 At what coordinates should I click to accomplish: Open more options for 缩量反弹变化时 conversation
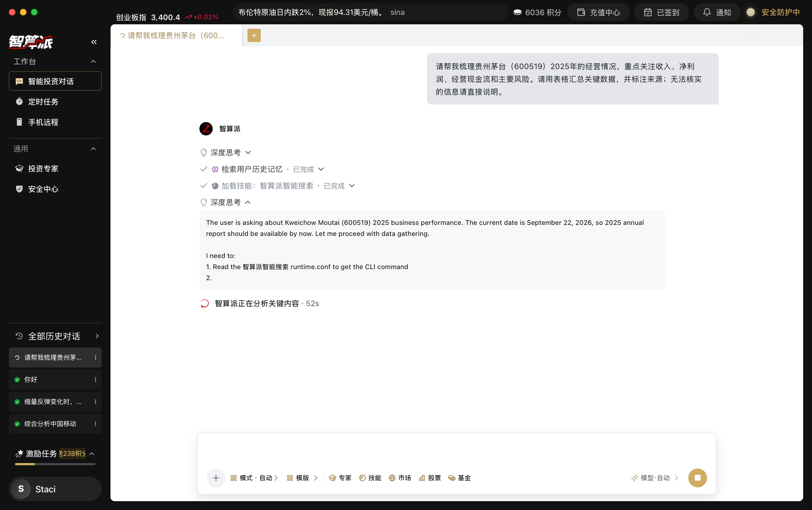click(96, 402)
